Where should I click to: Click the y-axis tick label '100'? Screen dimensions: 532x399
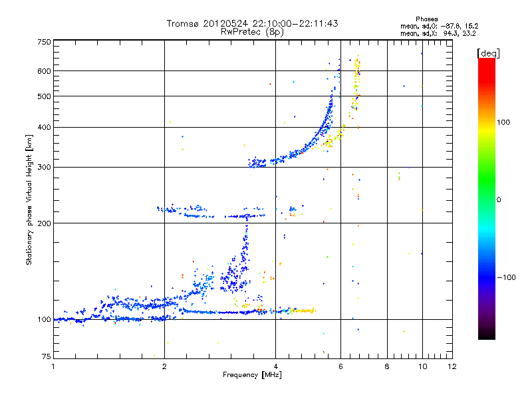coord(44,320)
